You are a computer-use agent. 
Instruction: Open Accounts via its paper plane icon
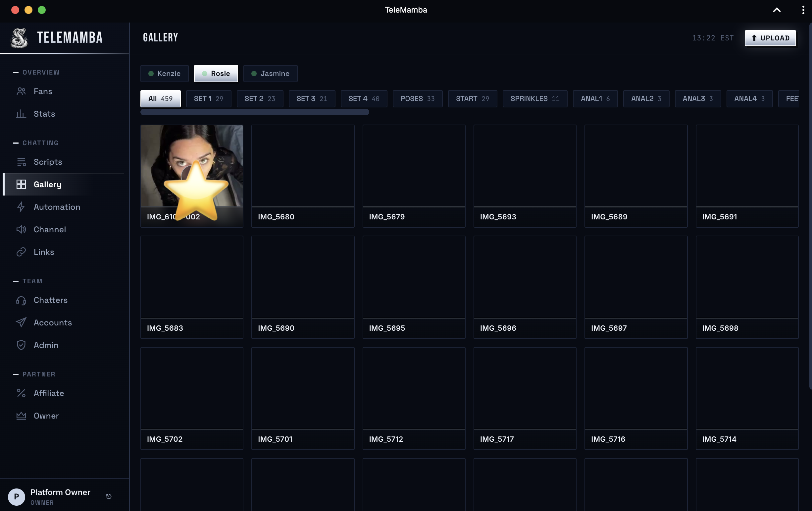coord(21,323)
